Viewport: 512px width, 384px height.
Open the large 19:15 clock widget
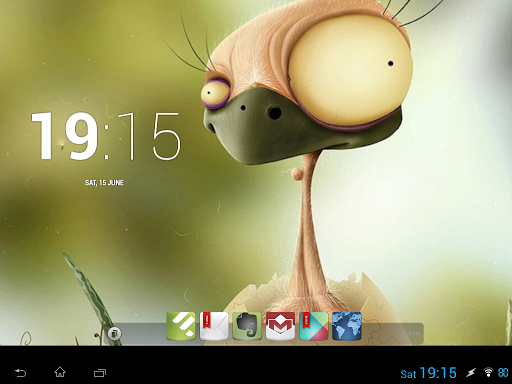click(106, 136)
